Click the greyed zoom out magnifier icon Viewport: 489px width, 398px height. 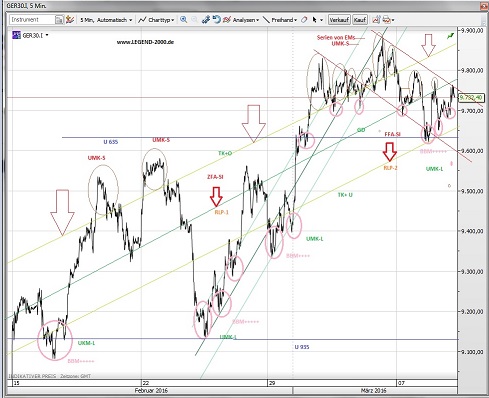194,20
